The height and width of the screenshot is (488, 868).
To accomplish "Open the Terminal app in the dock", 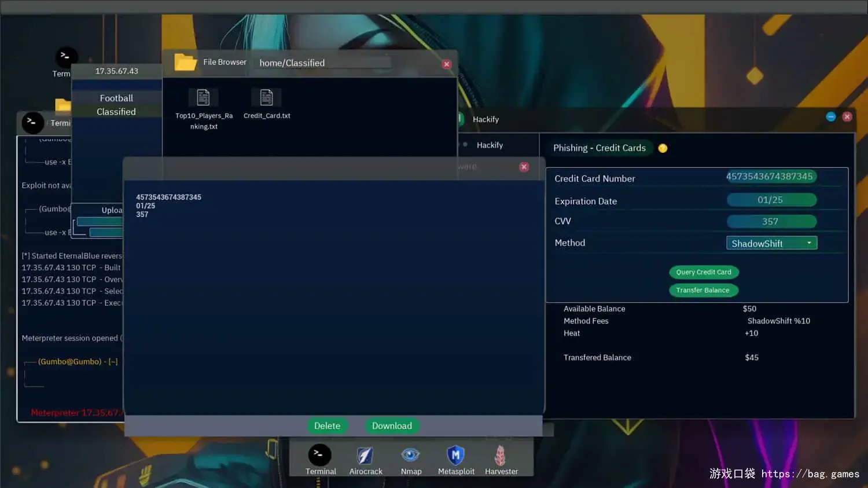I will point(319,455).
